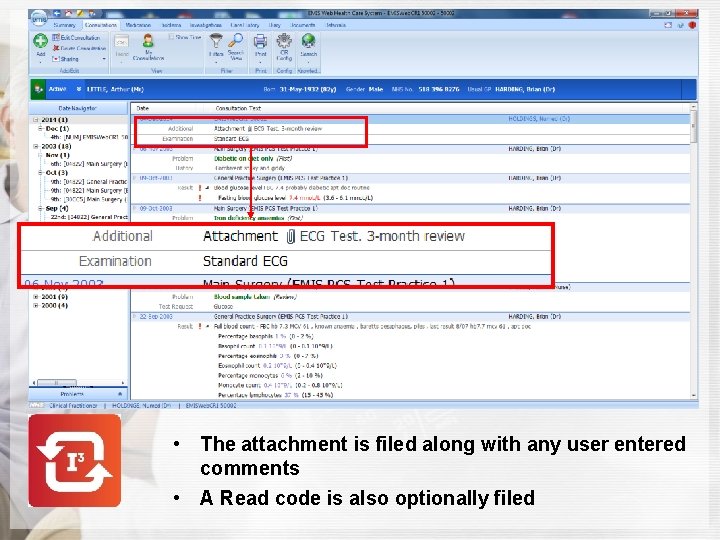
Task: Click the Search View magnifier icon
Action: point(236,40)
